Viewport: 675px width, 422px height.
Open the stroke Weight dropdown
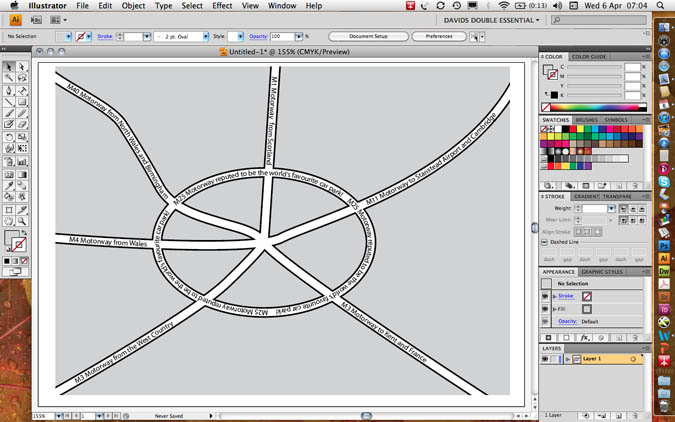click(x=612, y=208)
